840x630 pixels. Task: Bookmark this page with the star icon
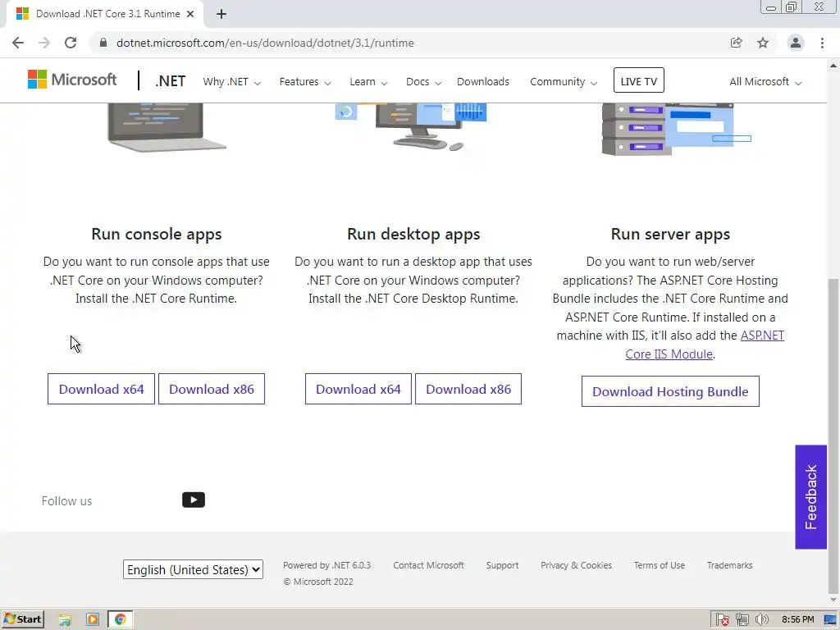pos(763,43)
